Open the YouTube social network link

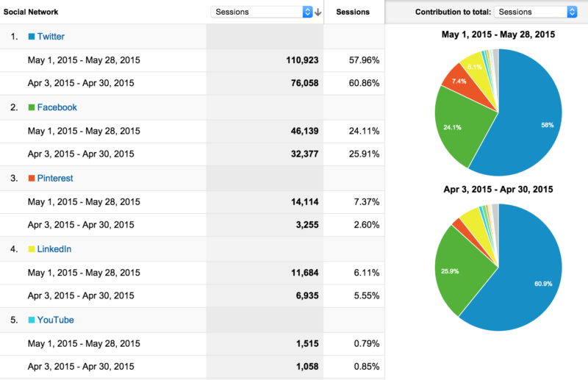pos(56,320)
